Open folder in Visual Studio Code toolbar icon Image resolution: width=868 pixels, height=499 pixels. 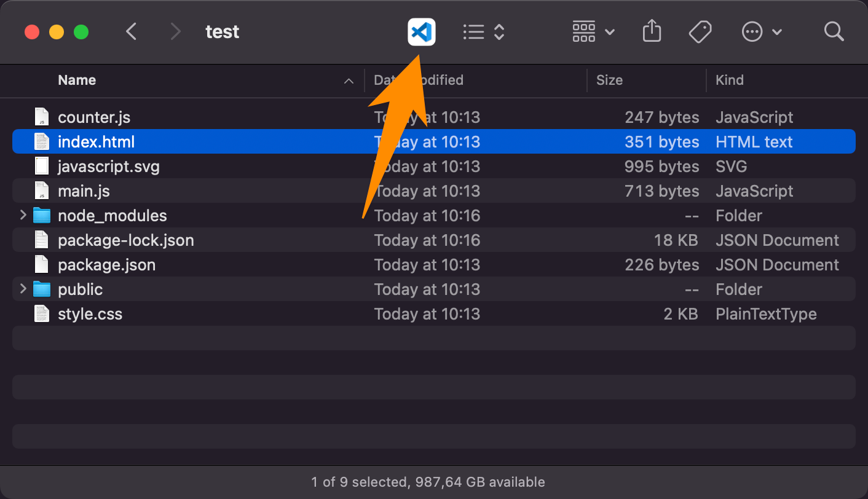tap(421, 32)
